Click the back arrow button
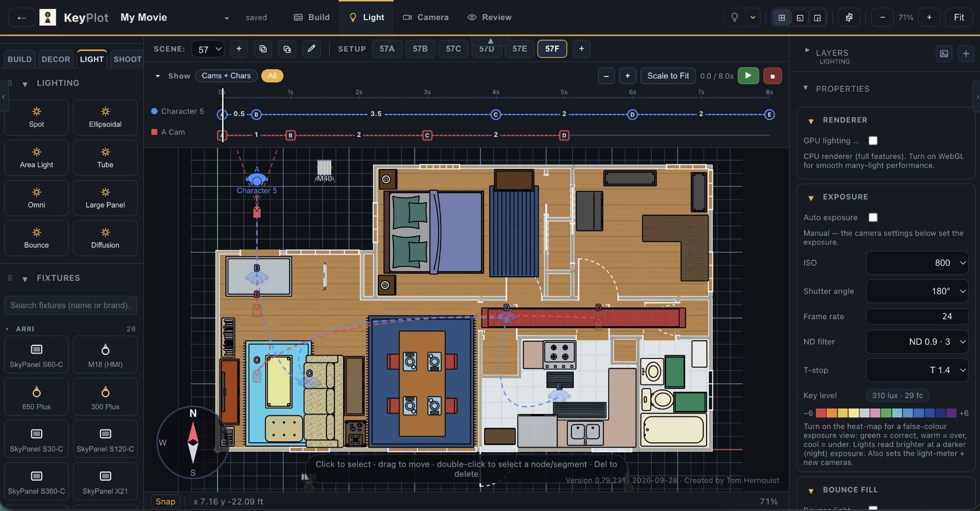980x511 pixels. pyautogui.click(x=21, y=18)
